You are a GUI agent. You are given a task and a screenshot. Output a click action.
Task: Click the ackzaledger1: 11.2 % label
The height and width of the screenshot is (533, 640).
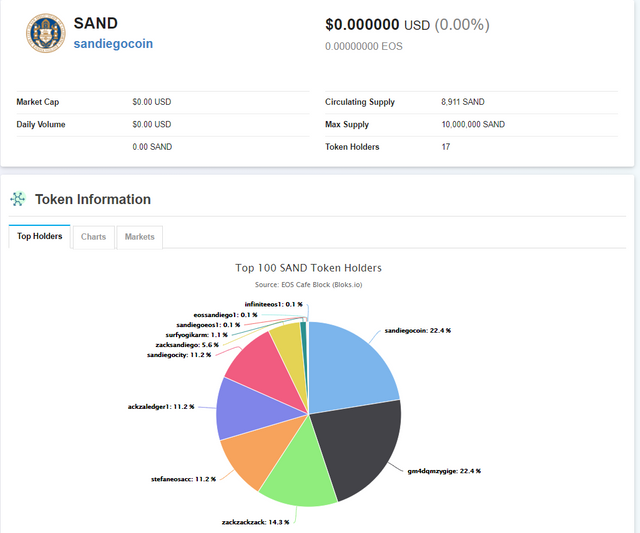pos(161,406)
